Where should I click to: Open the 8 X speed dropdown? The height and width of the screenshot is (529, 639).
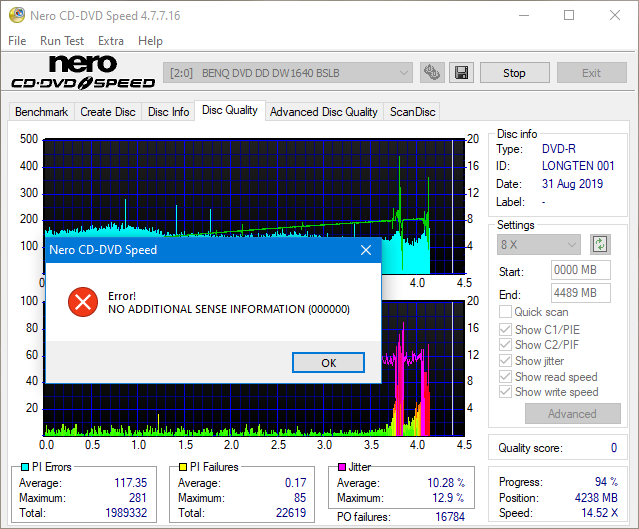(x=539, y=245)
